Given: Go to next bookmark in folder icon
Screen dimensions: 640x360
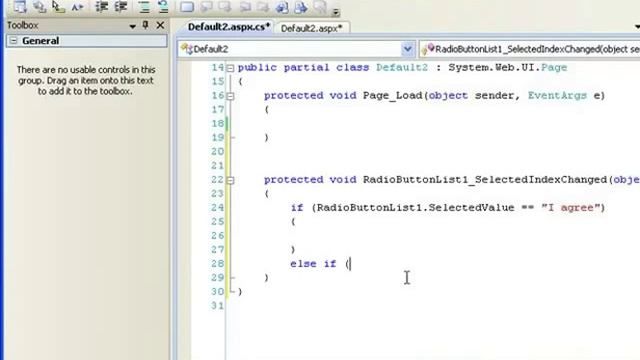Looking at the screenshot, I should (x=263, y=7).
